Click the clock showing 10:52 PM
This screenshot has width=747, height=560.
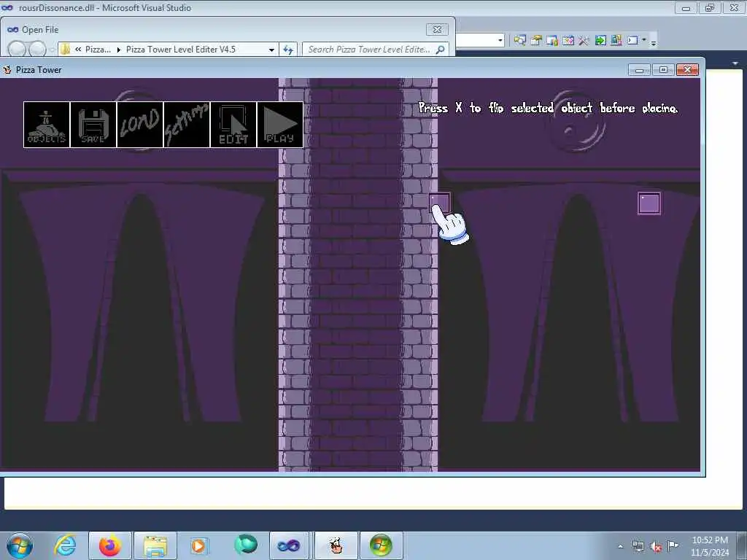(x=710, y=546)
